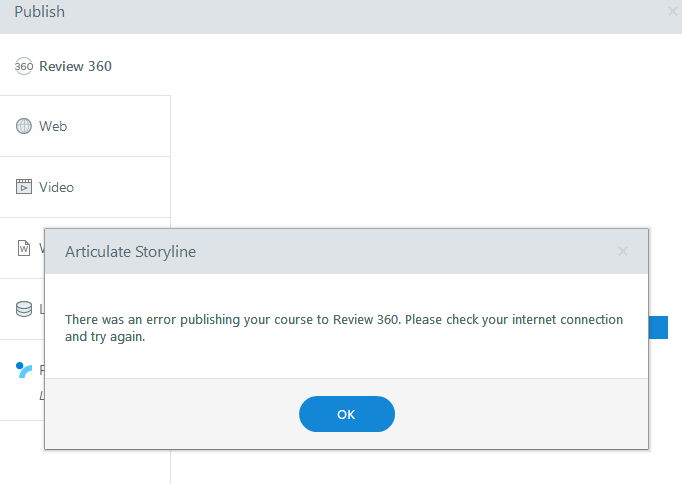Click the blue button behind the dialog
This screenshot has height=484, width=682.
[658, 327]
